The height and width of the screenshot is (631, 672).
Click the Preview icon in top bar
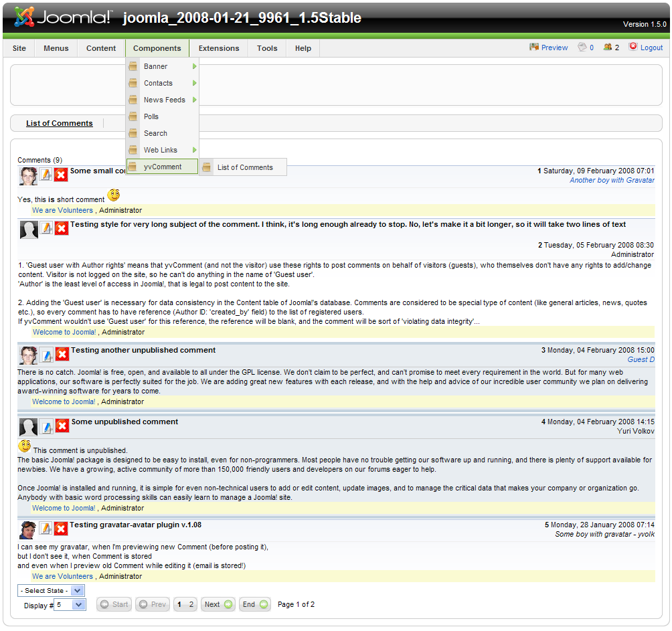tap(533, 47)
